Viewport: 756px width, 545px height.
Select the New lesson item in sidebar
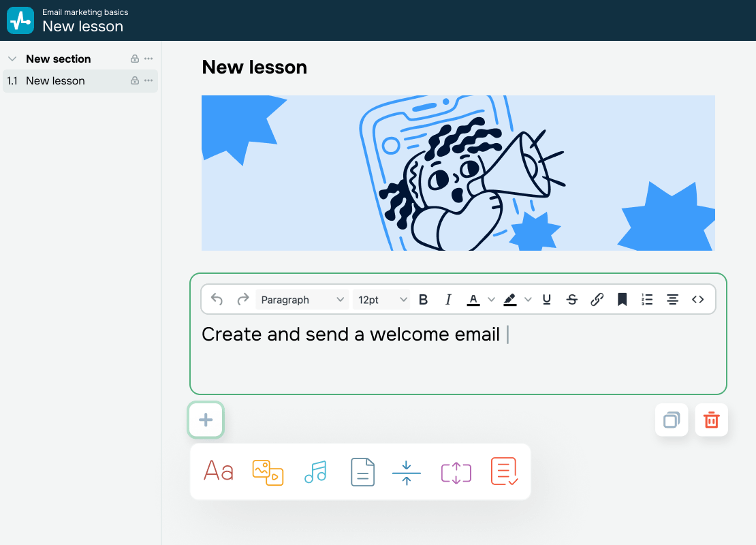[x=54, y=80]
